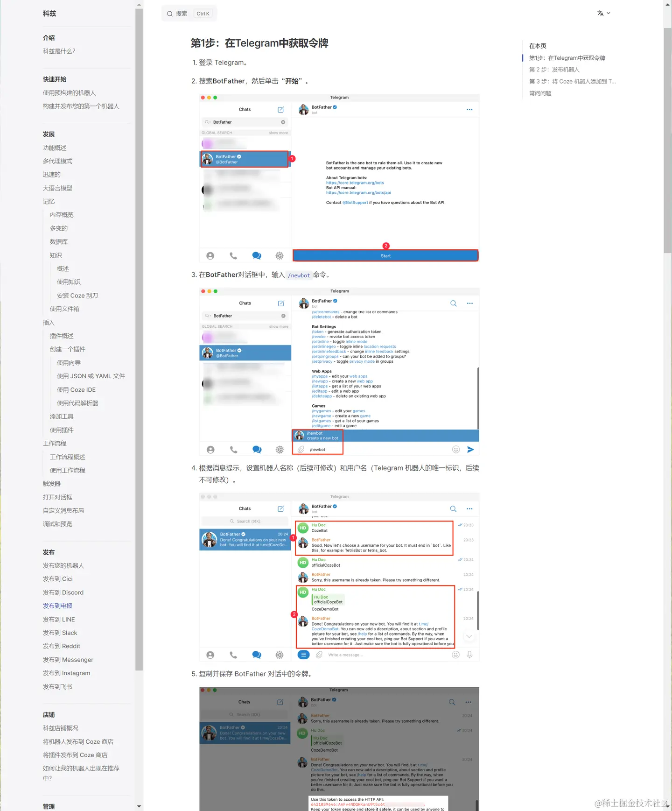Collapse the '知识' subsection

click(56, 255)
